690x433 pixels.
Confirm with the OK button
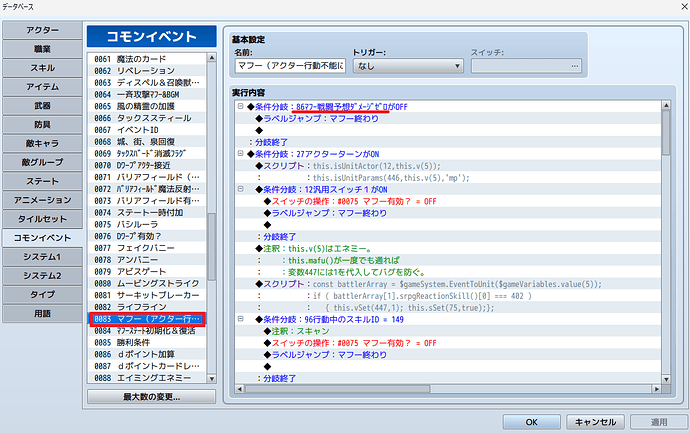point(532,422)
